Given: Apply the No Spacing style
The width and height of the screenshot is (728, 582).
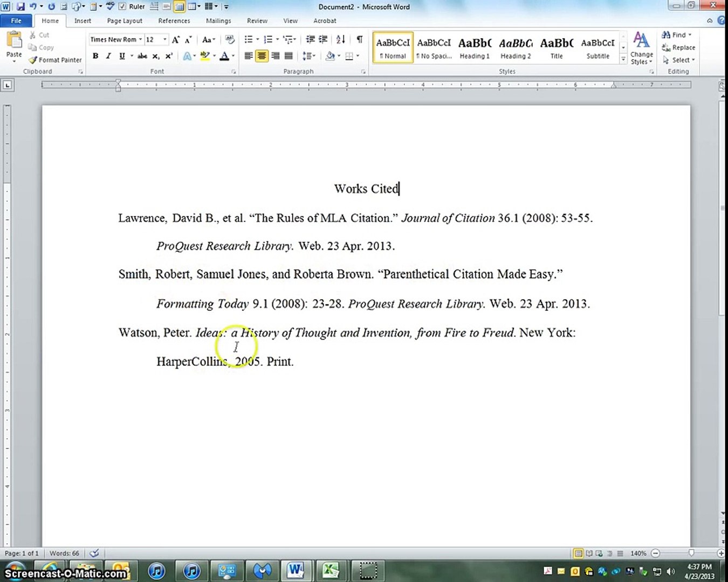Looking at the screenshot, I should click(x=434, y=47).
